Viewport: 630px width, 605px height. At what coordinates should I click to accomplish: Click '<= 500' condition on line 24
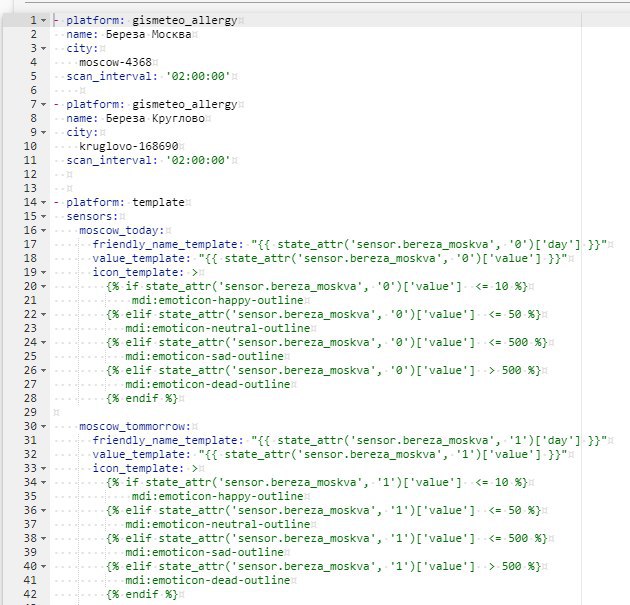point(508,343)
